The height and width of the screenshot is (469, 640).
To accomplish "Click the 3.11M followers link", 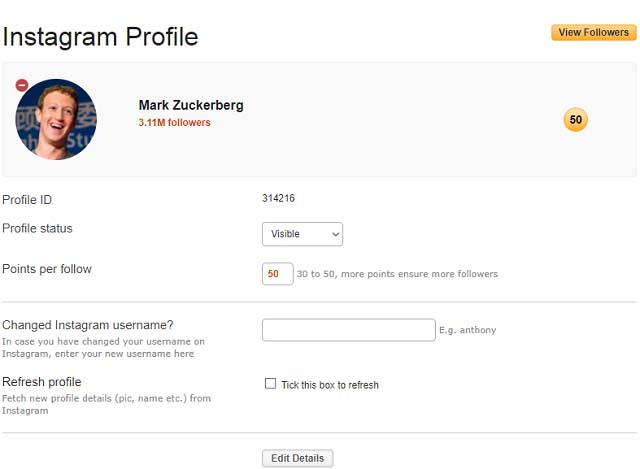I will tap(174, 122).
